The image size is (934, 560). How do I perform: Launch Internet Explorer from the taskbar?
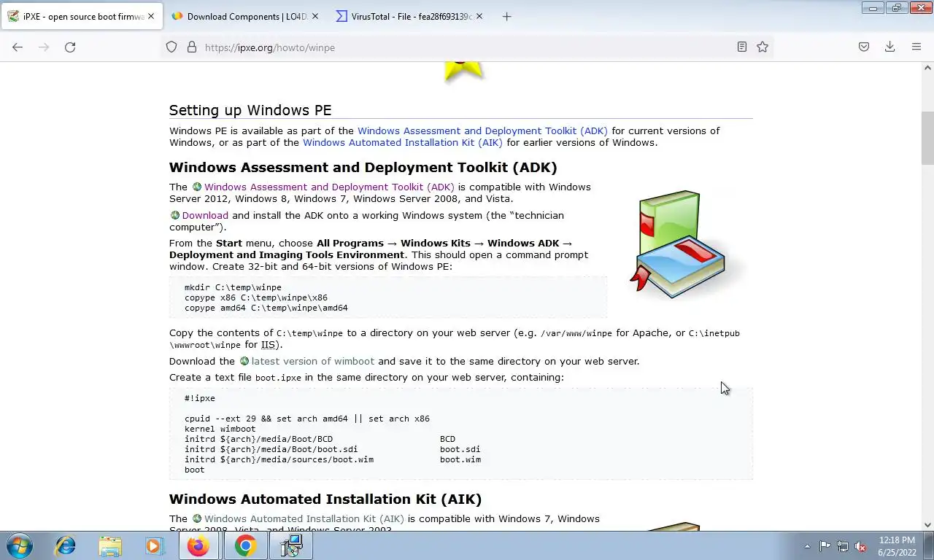click(65, 545)
